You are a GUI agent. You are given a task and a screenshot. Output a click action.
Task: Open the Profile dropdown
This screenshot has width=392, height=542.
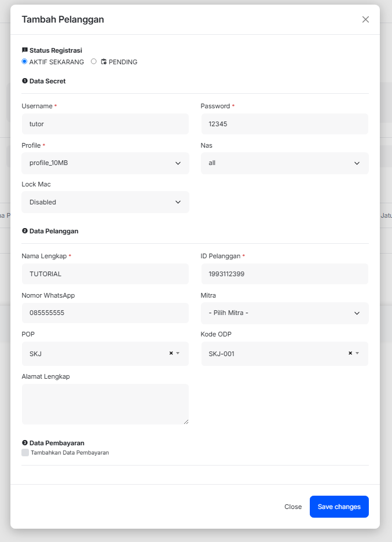(x=105, y=163)
